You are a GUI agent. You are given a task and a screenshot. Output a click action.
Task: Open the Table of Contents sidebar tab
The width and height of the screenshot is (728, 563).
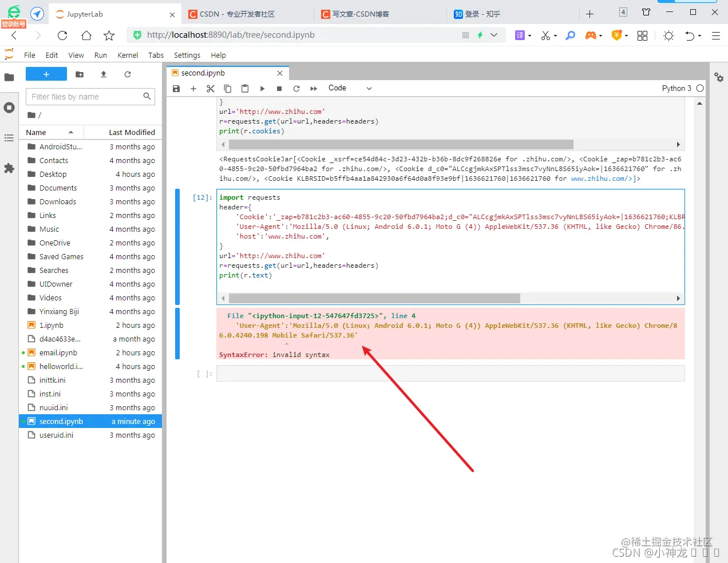[x=9, y=138]
